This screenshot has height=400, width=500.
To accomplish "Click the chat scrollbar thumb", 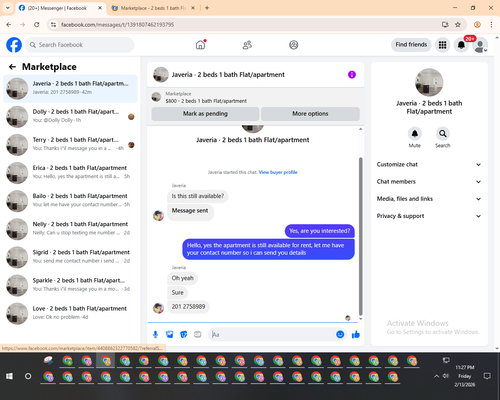I will [360, 237].
